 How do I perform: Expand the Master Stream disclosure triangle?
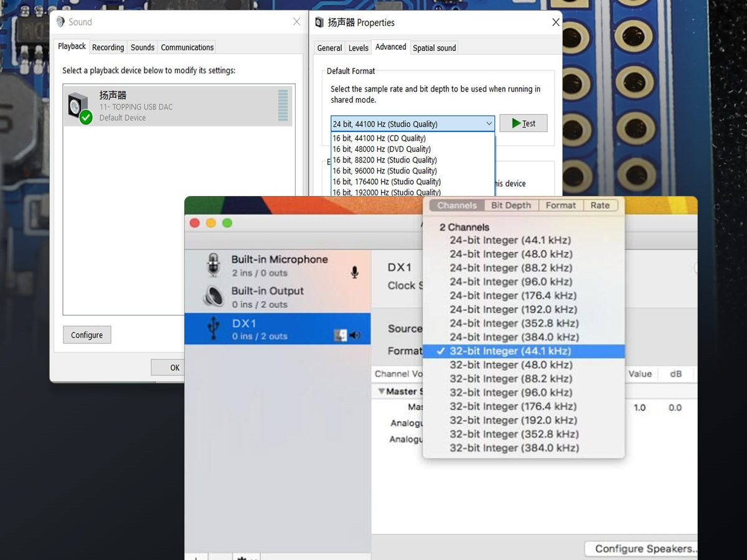(x=381, y=391)
